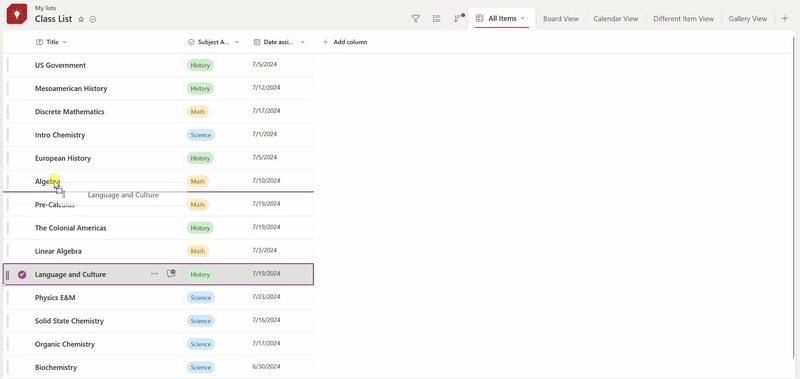The width and height of the screenshot is (800, 379).
Task: Switch to Calendar View tab
Action: (615, 19)
